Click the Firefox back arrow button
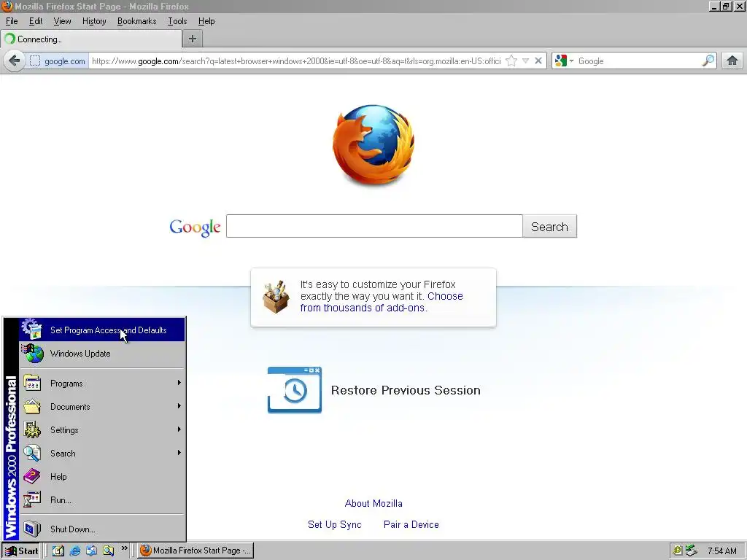The height and width of the screenshot is (560, 747). (15, 61)
